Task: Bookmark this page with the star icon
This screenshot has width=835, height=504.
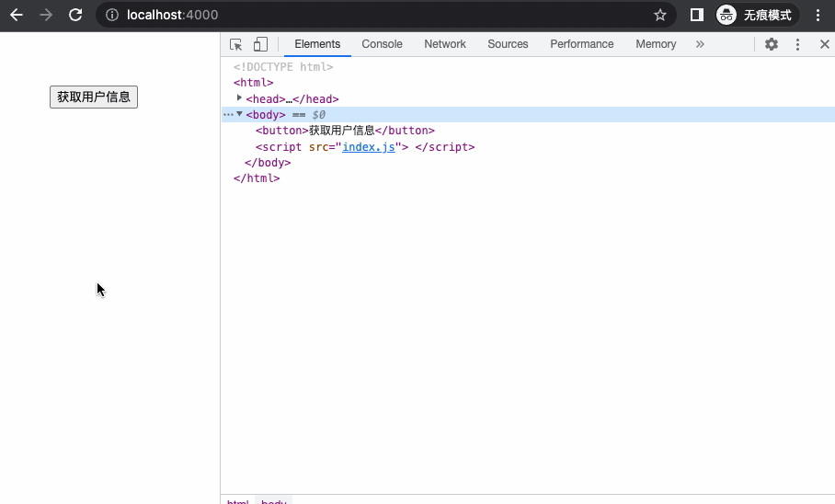Action: pyautogui.click(x=659, y=15)
